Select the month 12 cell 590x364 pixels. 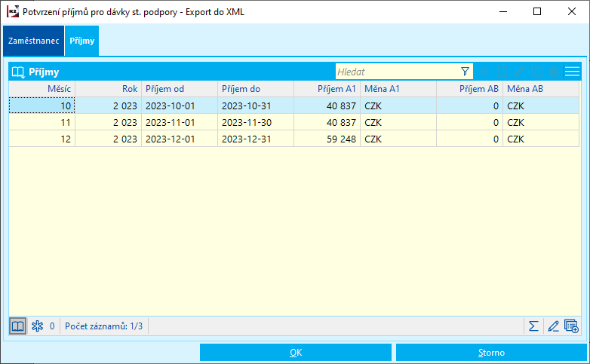click(x=42, y=139)
